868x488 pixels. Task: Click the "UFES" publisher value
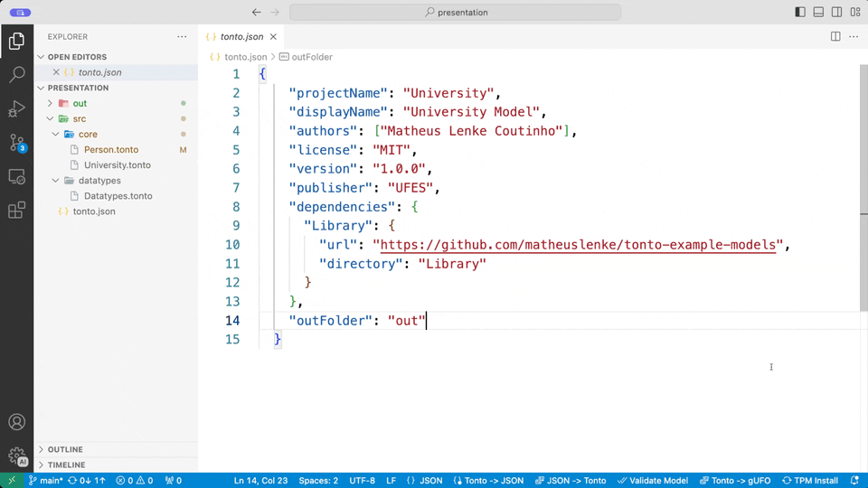pos(410,188)
